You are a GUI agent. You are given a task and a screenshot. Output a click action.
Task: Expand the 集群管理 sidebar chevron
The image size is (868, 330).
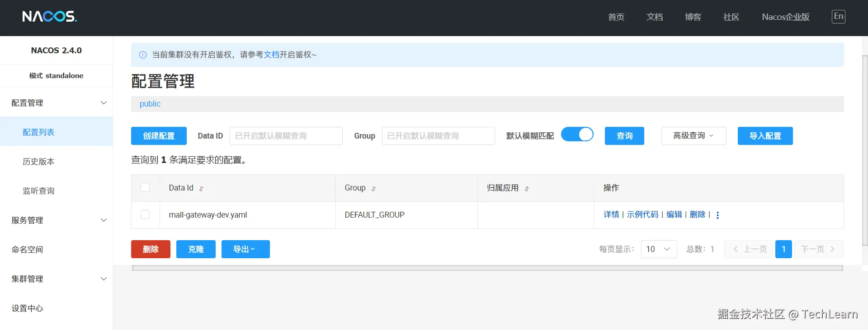click(x=104, y=279)
